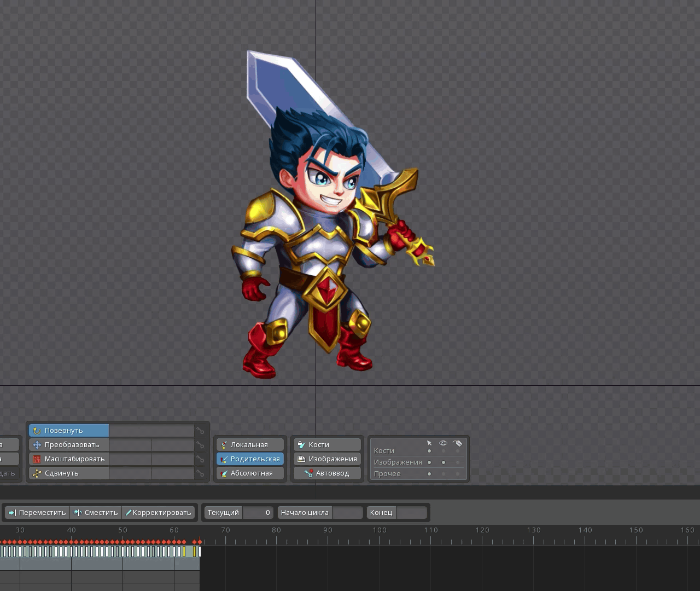Toggle the Автоввод auto-key button
The height and width of the screenshot is (591, 700).
click(x=328, y=473)
